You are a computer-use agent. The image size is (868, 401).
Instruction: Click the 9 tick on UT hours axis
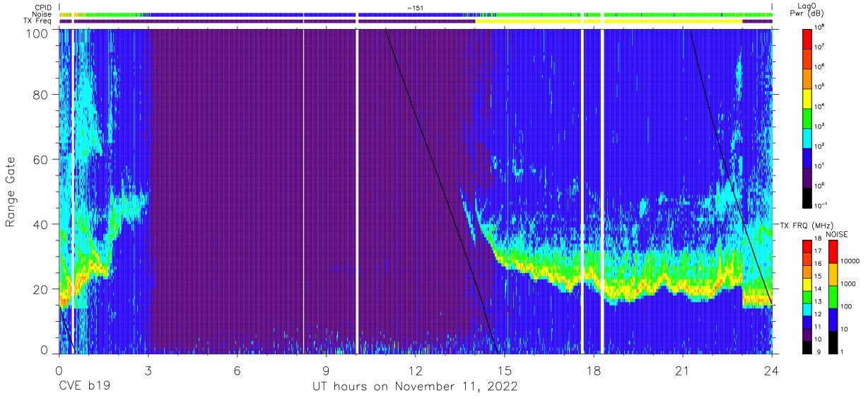pos(326,369)
